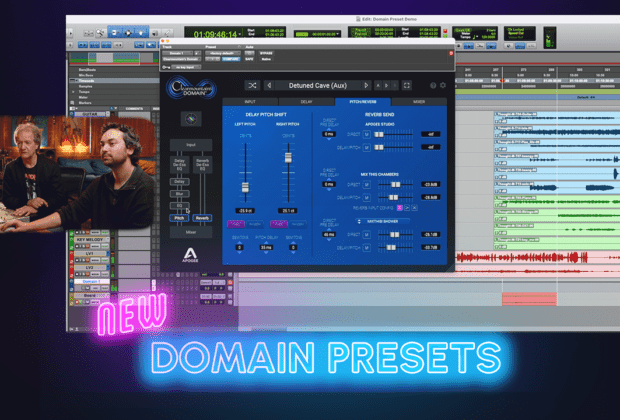Image resolution: width=620 pixels, height=420 pixels.
Task: Click the EQ block in signal flow
Action: click(x=180, y=206)
